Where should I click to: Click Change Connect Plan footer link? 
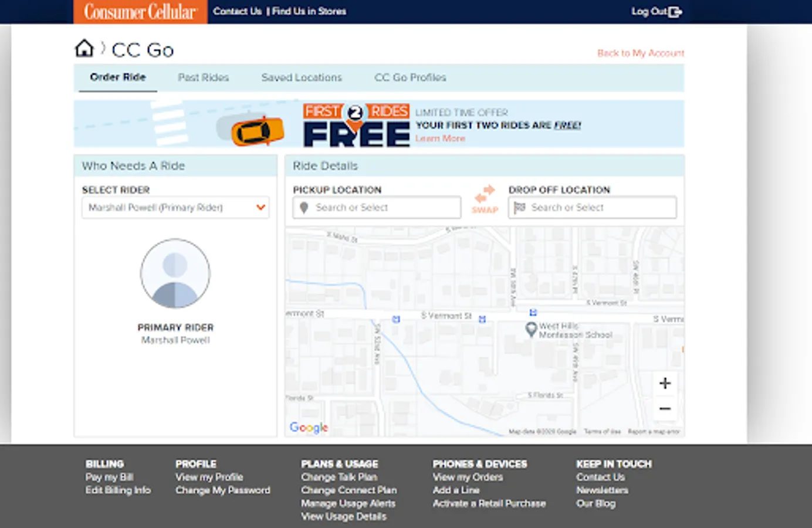(x=349, y=490)
